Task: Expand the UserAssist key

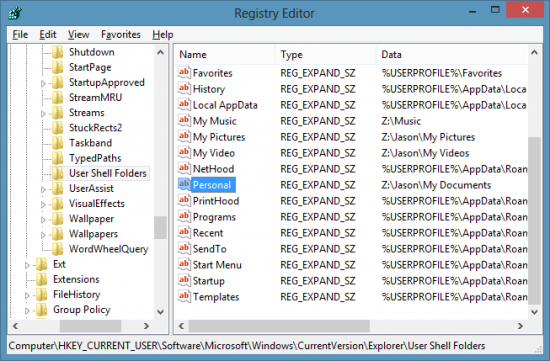Action: tap(43, 189)
